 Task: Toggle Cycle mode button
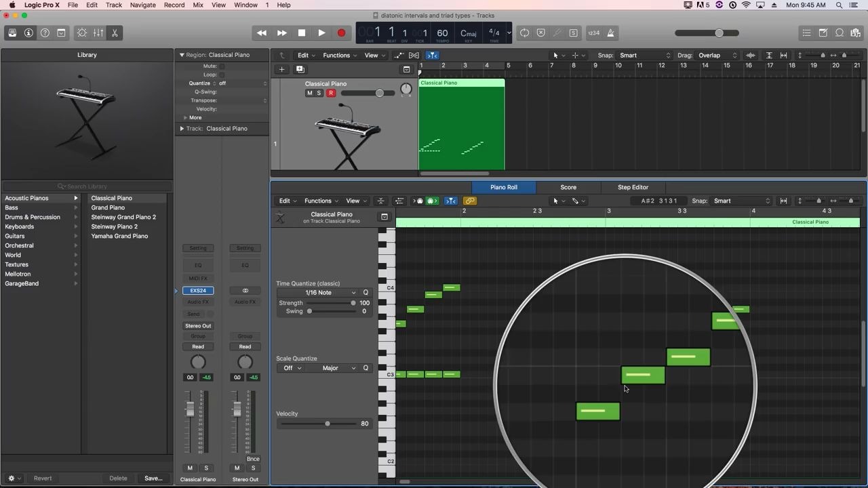[524, 33]
